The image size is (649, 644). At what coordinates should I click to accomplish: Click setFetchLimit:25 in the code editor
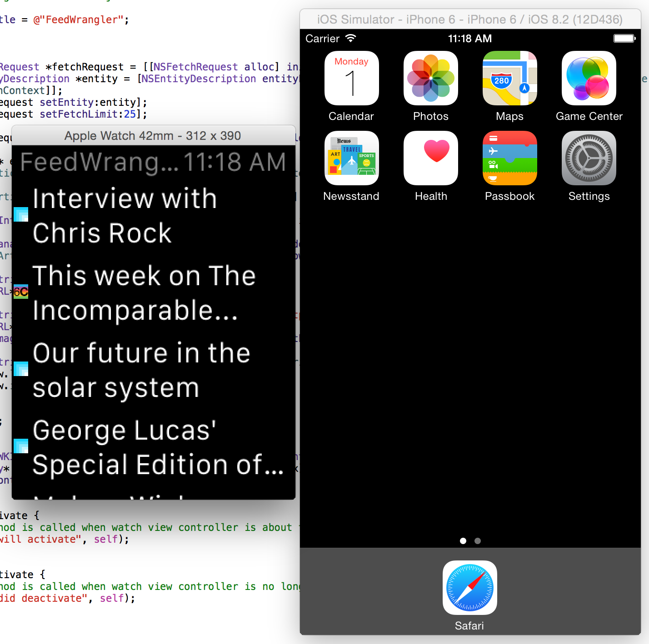click(88, 114)
